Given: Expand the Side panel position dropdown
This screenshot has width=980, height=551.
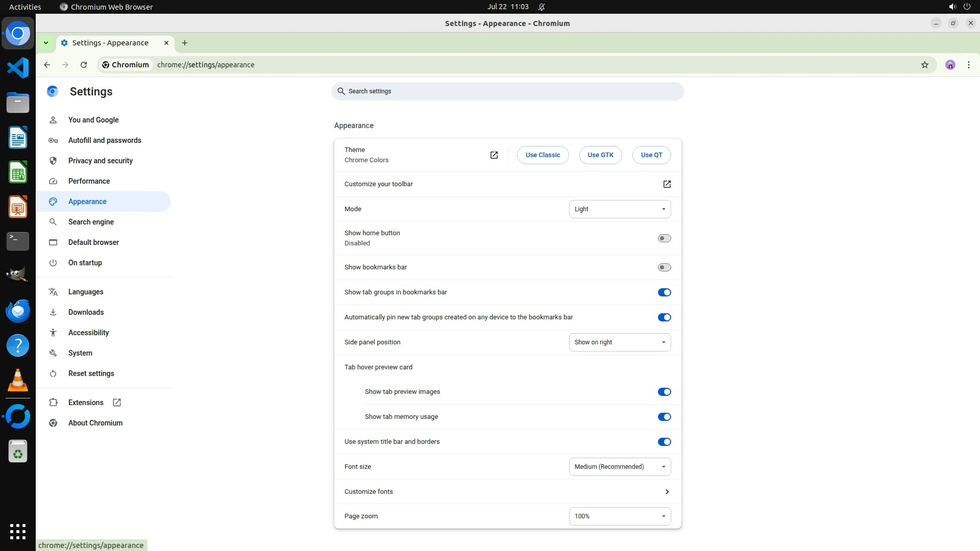Looking at the screenshot, I should (x=619, y=342).
